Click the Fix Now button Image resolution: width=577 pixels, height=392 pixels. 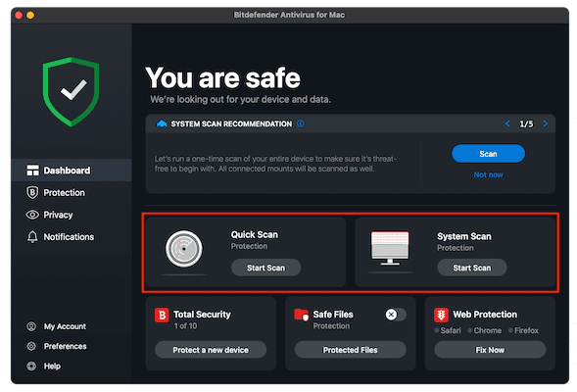click(x=490, y=350)
